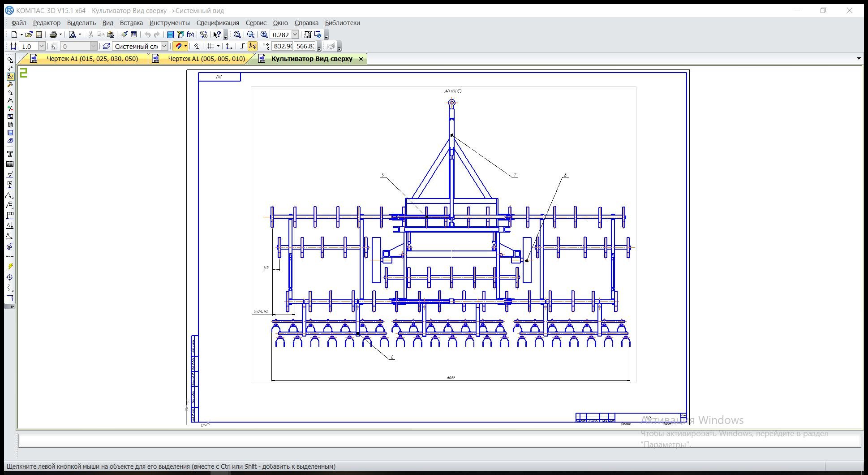Save the drawing with the floppy disk icon
Screen dimensions: 868x475
[39, 35]
